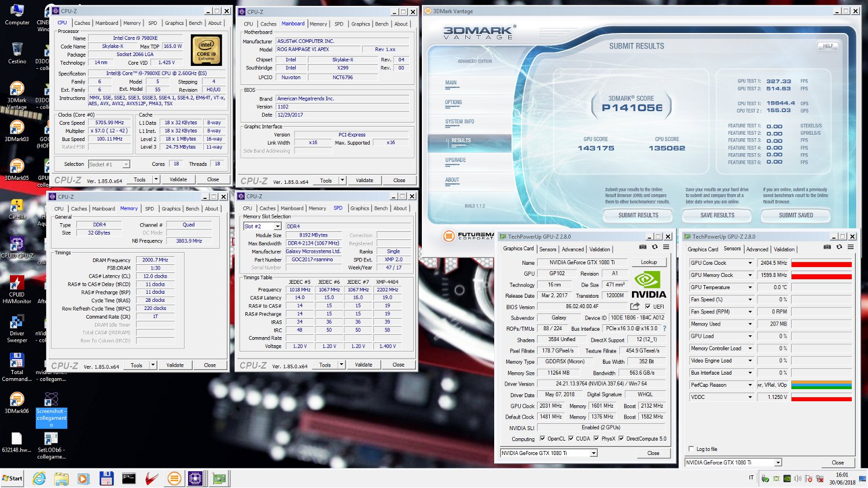Screen dimensions: 868x488
Task: Open the file explorer folder taskbar icon
Action: (61, 479)
